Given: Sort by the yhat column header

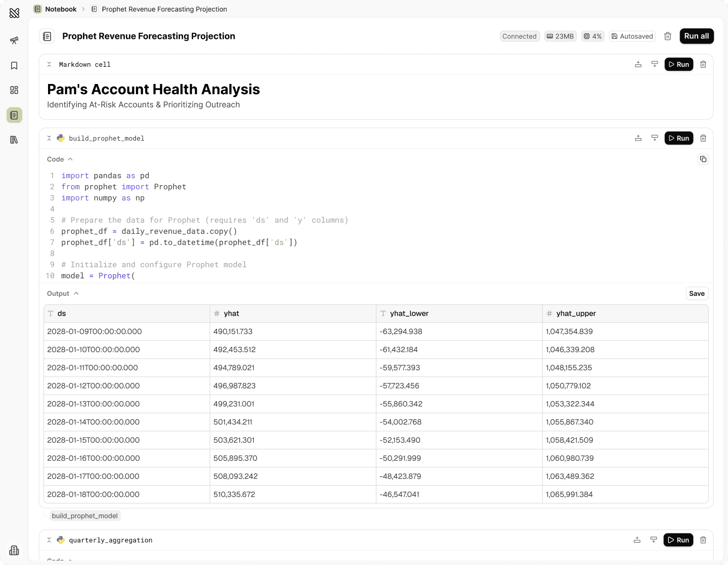Looking at the screenshot, I should click(x=293, y=314).
